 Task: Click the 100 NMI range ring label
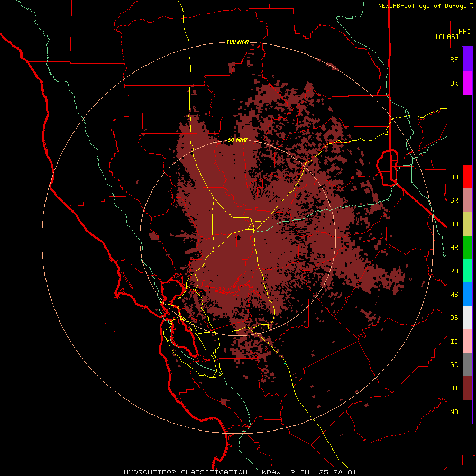[x=237, y=42]
